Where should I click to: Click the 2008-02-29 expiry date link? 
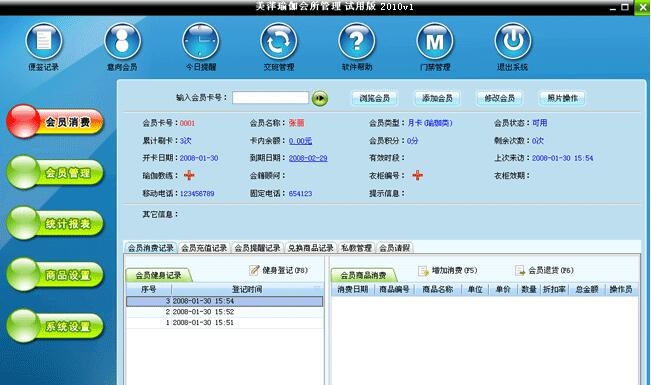point(308,158)
